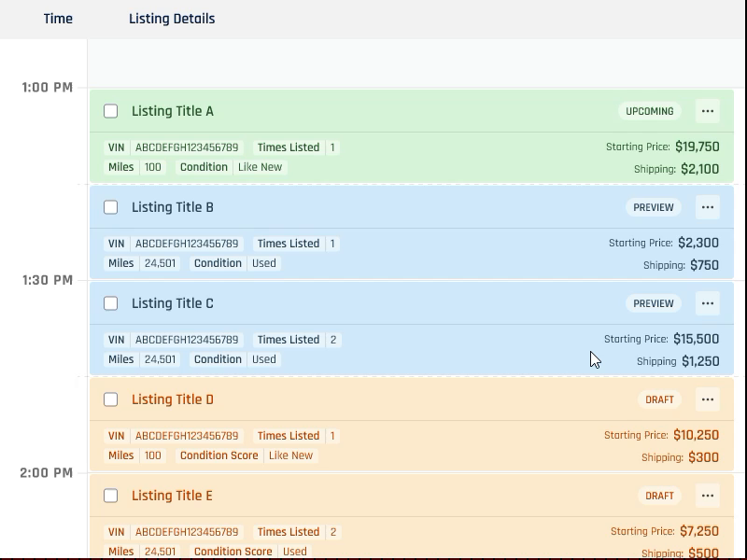747x560 pixels.
Task: Click the PREVIEW badge on Listing Title B
Action: click(x=653, y=207)
